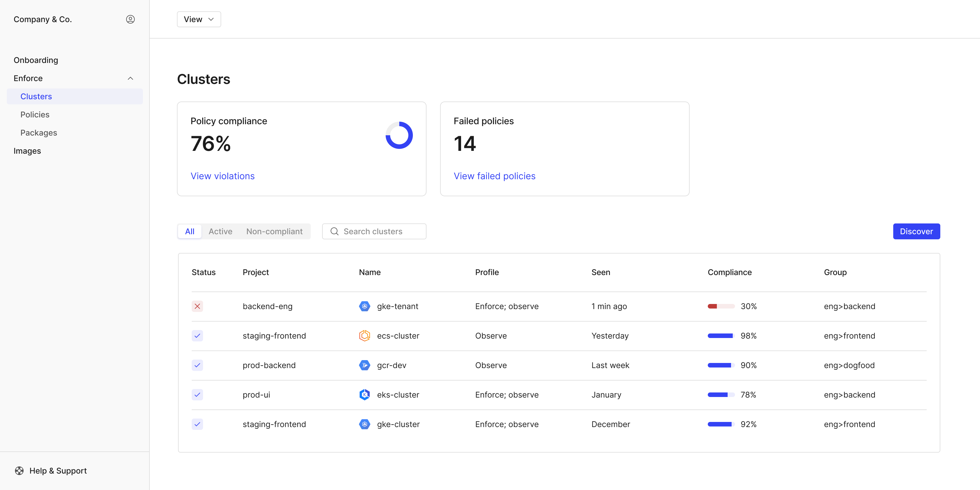Click the eks-cluster Kubernetes icon
The width and height of the screenshot is (980, 490).
click(364, 394)
